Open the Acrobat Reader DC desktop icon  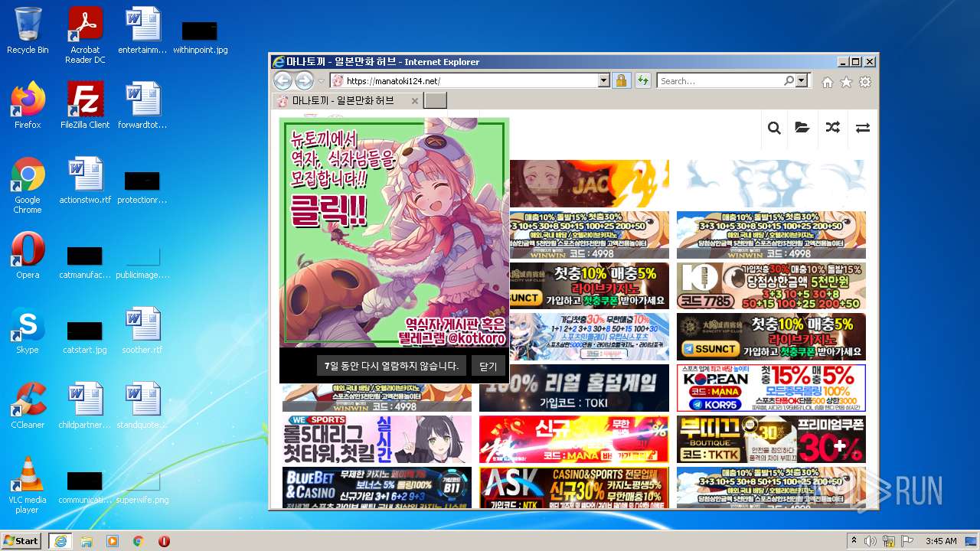pyautogui.click(x=85, y=34)
